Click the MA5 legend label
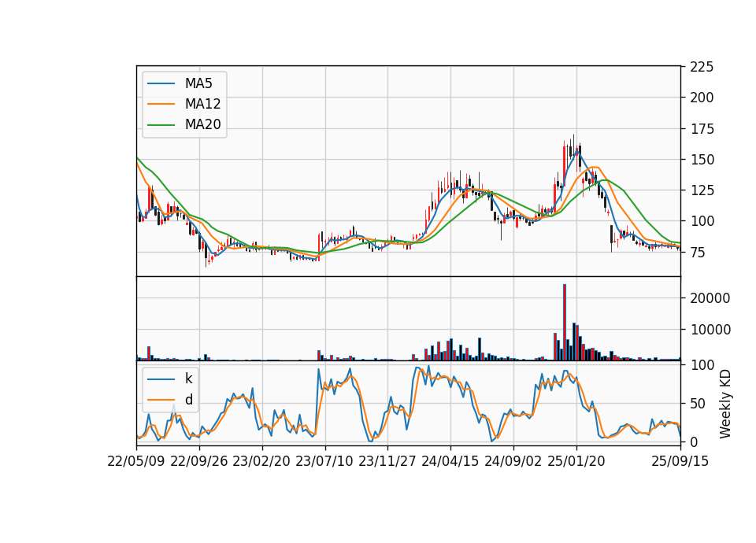This screenshot has width=756, height=543. point(198,83)
